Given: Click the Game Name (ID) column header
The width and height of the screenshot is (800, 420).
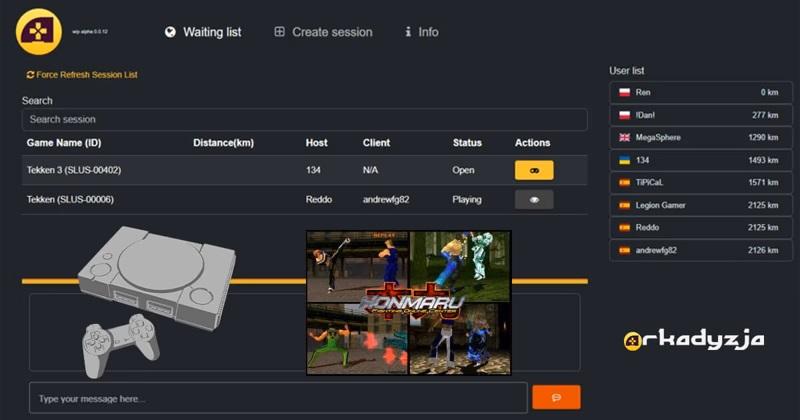Looking at the screenshot, I should [64, 143].
